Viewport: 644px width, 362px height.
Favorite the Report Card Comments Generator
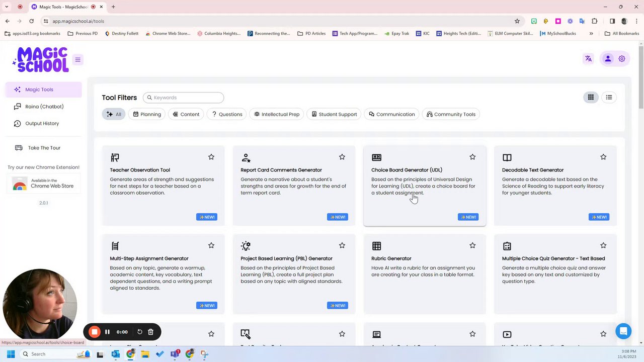342,157
